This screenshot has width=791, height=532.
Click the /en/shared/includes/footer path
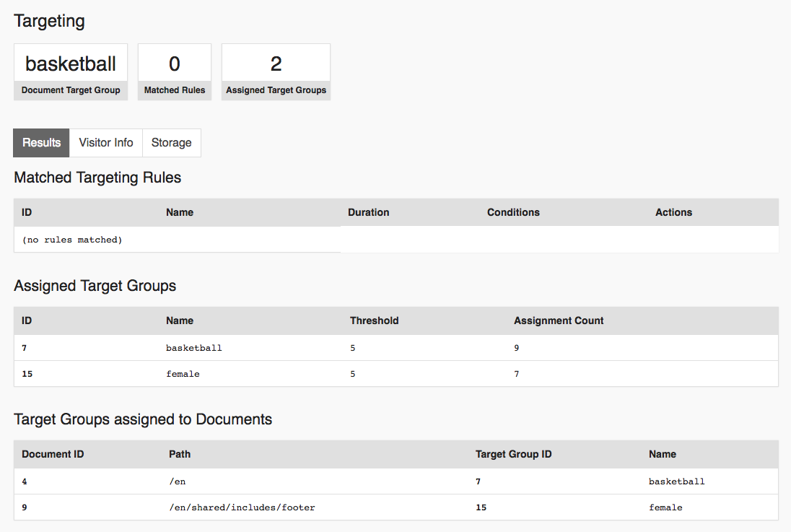tap(242, 507)
